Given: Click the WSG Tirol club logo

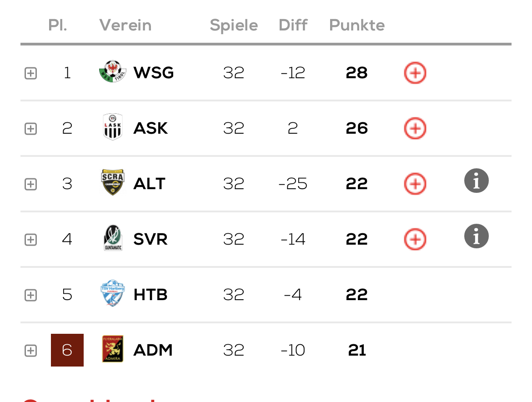Looking at the screenshot, I should click(x=113, y=71).
